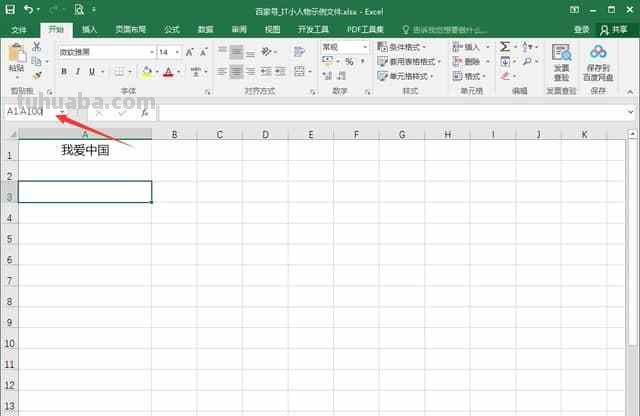The height and width of the screenshot is (416, 640).
Task: Click the accounting number format icon
Action: [x=327, y=62]
